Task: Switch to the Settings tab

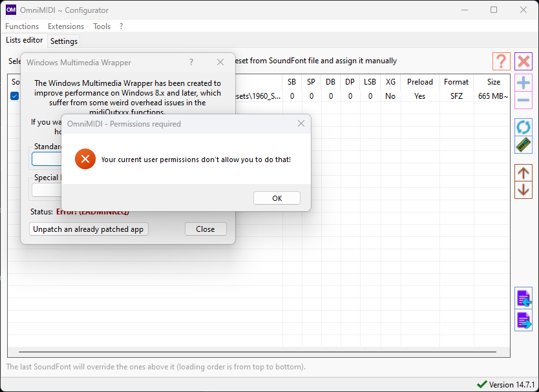Action: (63, 41)
